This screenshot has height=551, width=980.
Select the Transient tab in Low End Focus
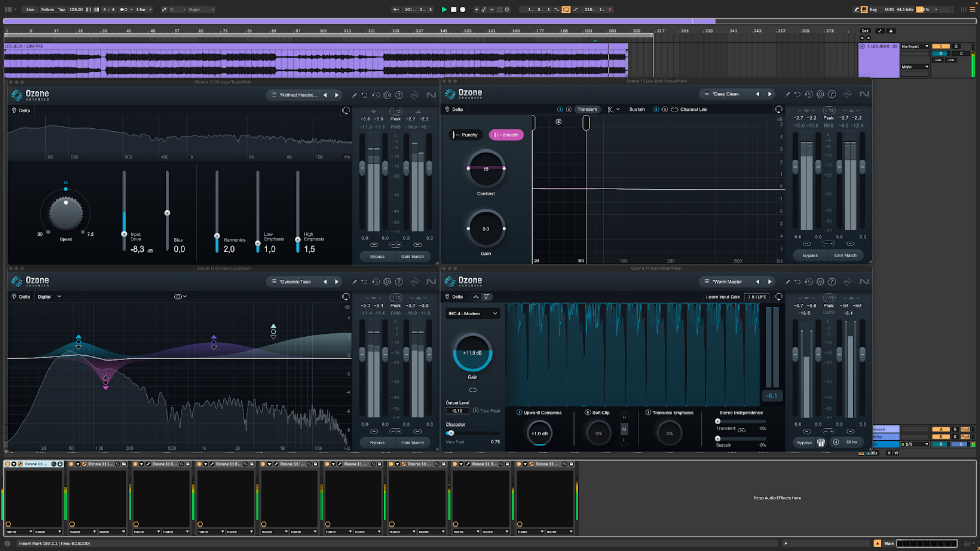point(587,109)
